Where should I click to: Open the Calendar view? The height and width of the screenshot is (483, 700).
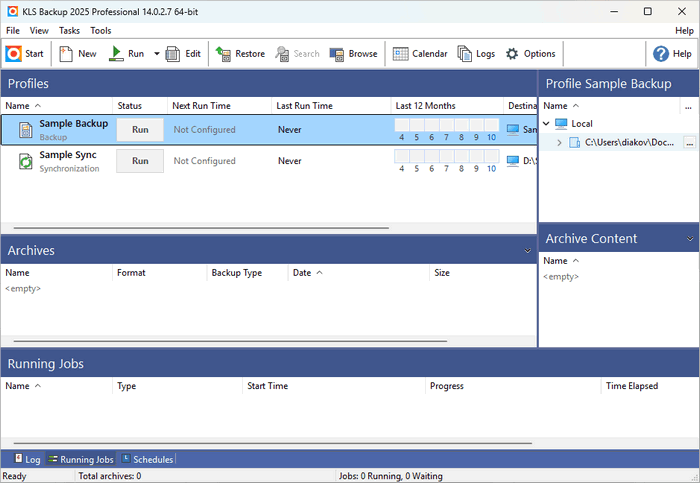[420, 54]
